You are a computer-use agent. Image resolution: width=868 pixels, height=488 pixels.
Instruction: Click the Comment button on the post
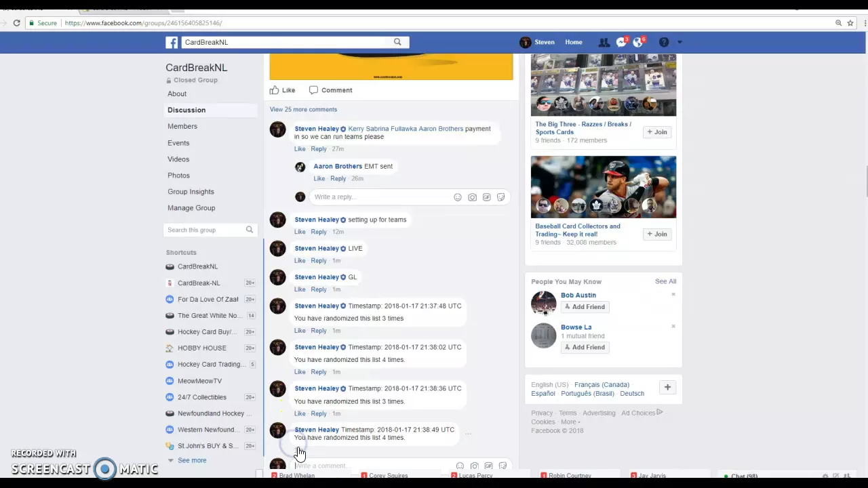(331, 90)
